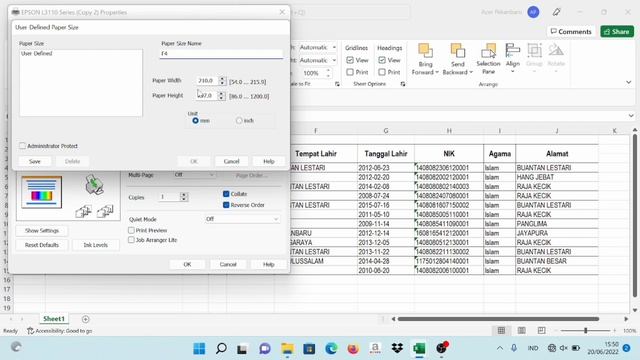Click Excel horizontal scrollbar
640x360 pixels.
(498, 319)
